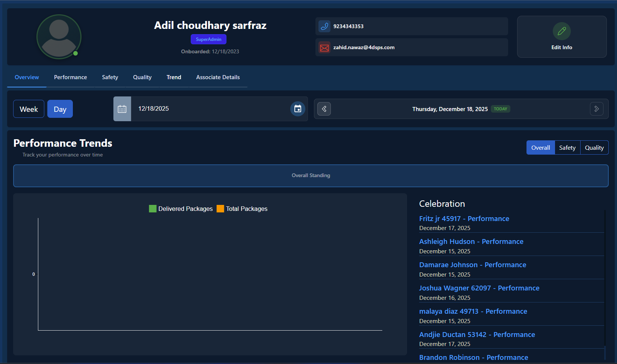The height and width of the screenshot is (364, 617).
Task: Click the 12/18/2025 date input field
Action: (210, 109)
